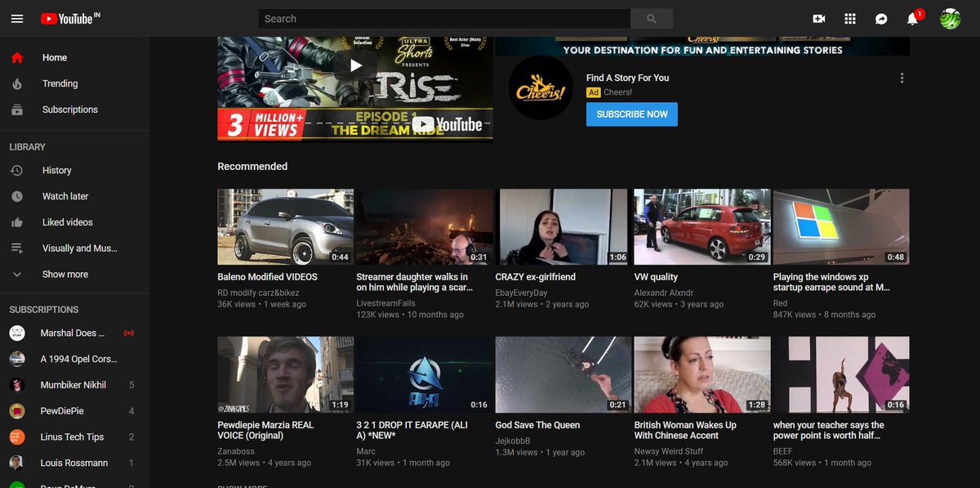Open the Baleno Modified VIDEOS thumbnail
This screenshot has width=980, height=488.
coord(285,227)
